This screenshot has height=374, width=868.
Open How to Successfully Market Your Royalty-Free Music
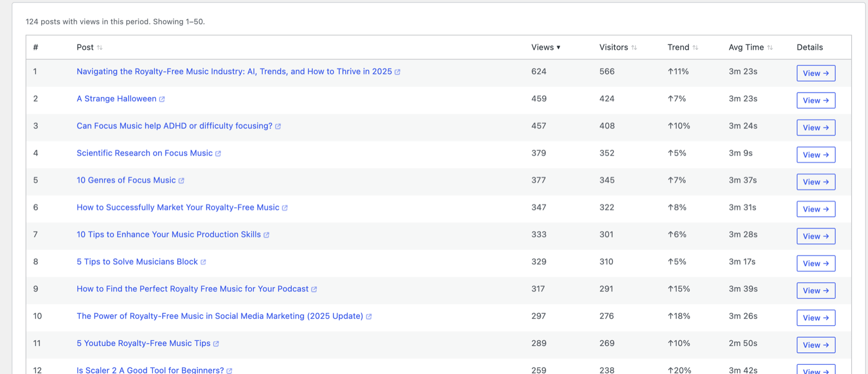pos(178,208)
